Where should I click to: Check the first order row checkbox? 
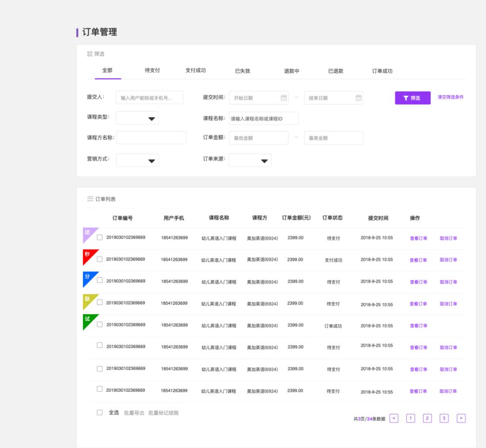(100, 237)
